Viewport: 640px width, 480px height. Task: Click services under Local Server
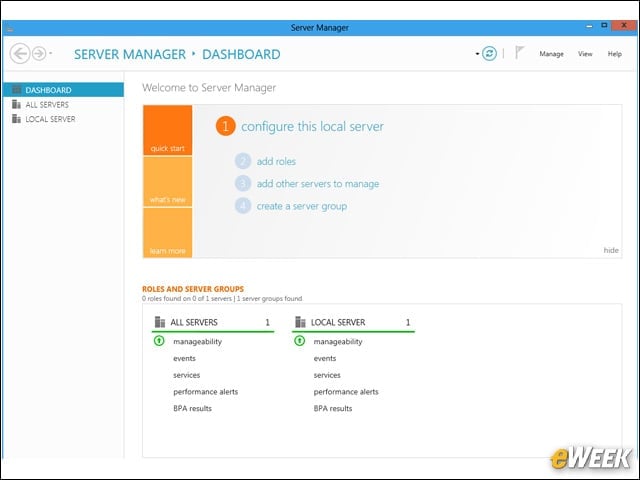[327, 375]
